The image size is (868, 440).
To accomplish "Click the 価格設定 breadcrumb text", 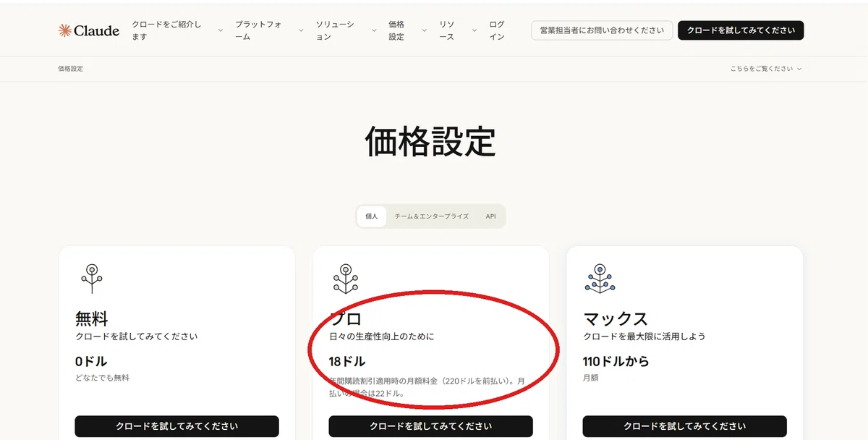I will pos(71,69).
